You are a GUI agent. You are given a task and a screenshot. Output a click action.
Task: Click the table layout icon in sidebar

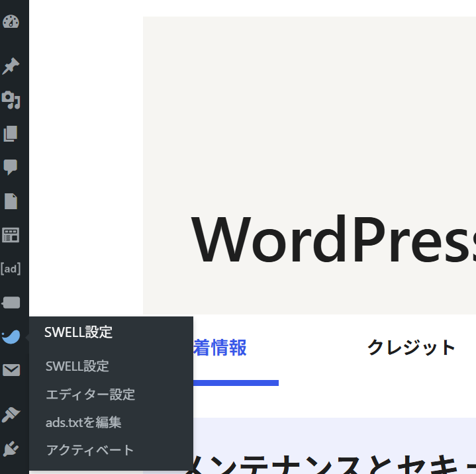click(11, 235)
